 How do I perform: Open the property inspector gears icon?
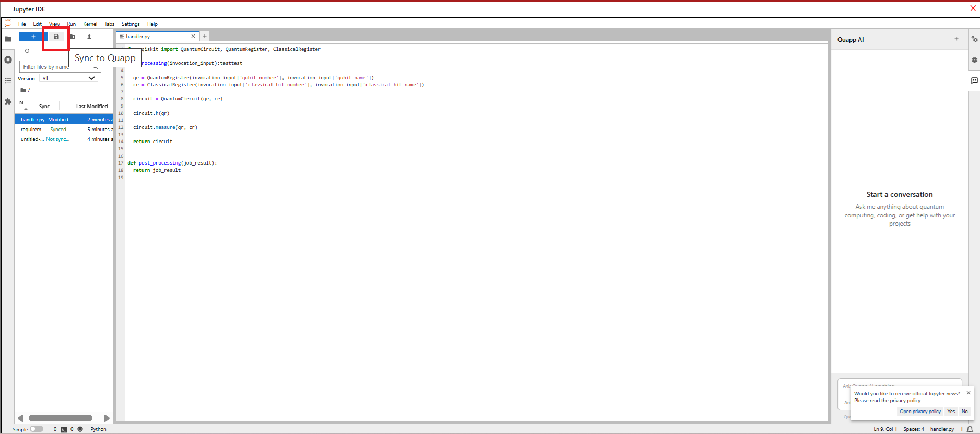974,39
